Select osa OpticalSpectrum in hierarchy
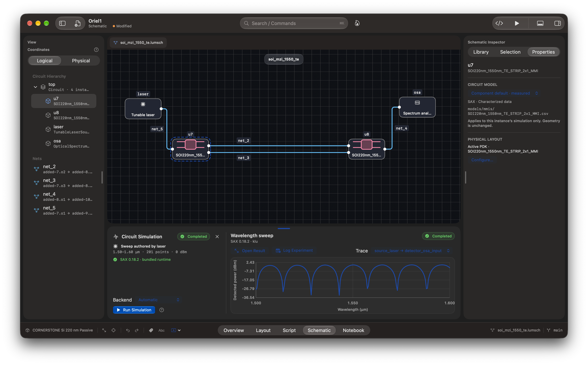This screenshot has height=365, width=588. (x=64, y=143)
